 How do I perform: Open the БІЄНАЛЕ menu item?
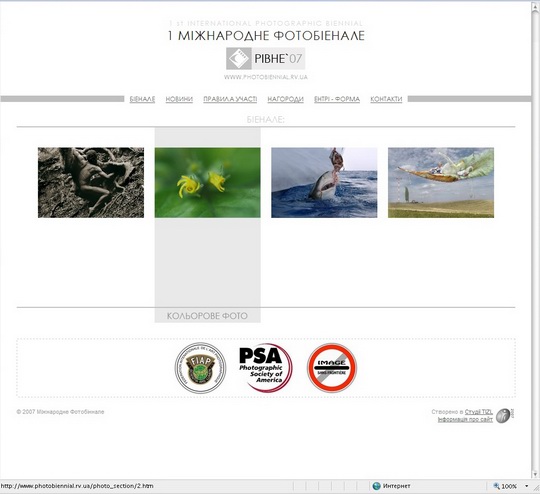pos(142,99)
